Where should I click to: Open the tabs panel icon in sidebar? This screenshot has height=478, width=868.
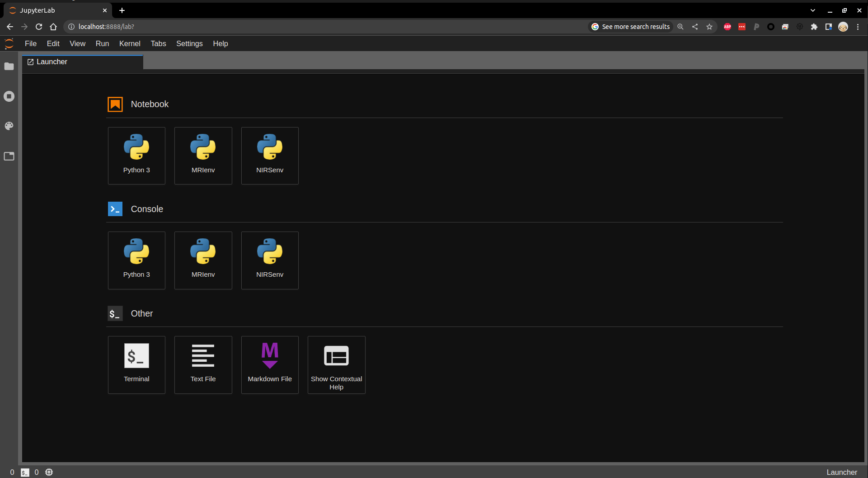click(x=9, y=156)
